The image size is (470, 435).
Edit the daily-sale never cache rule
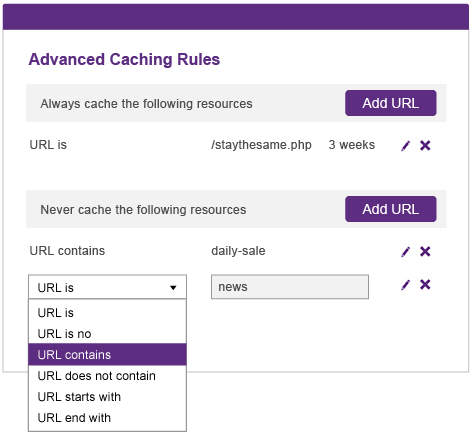pos(405,252)
